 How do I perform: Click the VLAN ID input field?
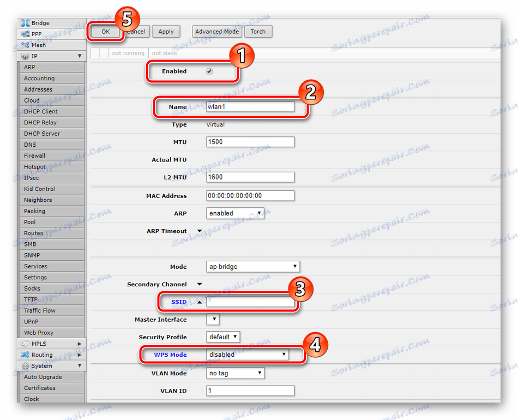pyautogui.click(x=250, y=391)
